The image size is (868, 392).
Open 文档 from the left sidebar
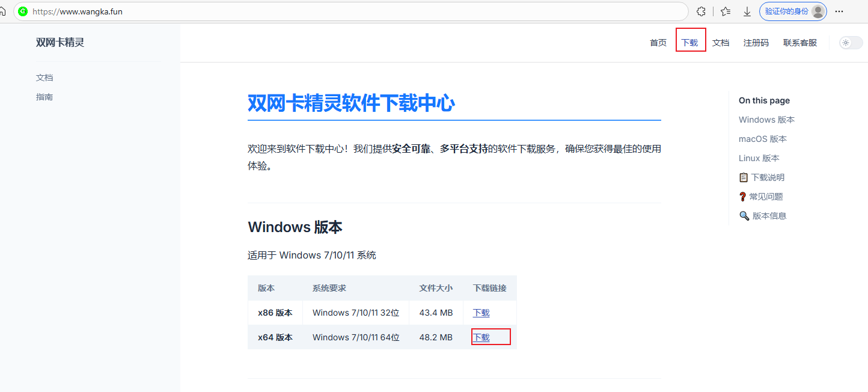pyautogui.click(x=44, y=77)
